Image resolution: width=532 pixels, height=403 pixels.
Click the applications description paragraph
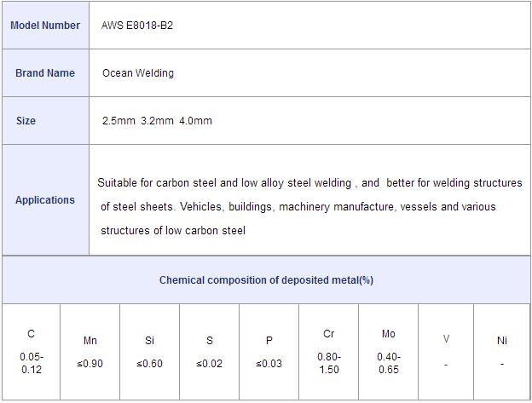coord(309,206)
